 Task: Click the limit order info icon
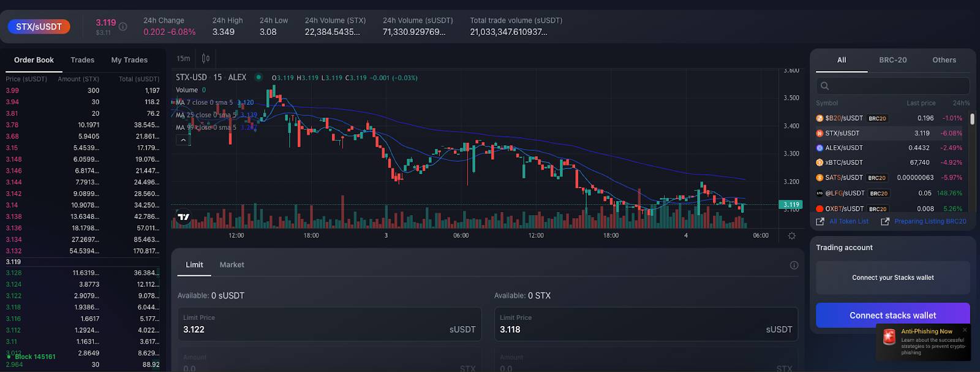click(794, 265)
